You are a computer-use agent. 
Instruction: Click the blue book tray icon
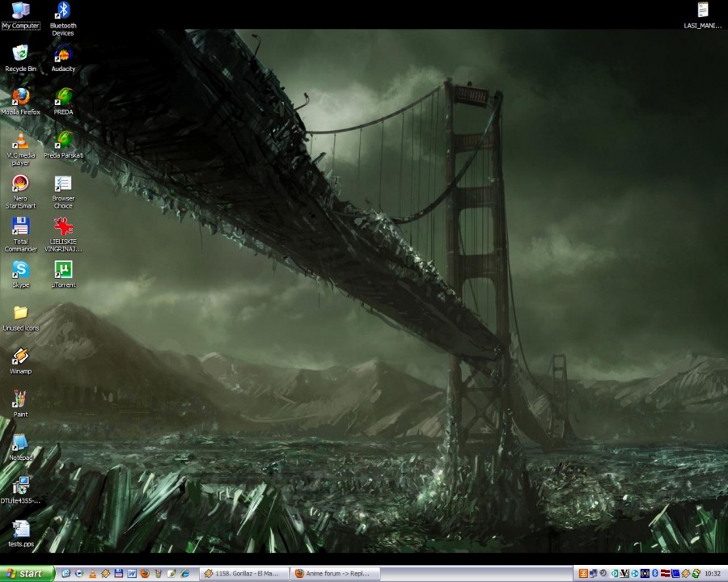(675, 574)
